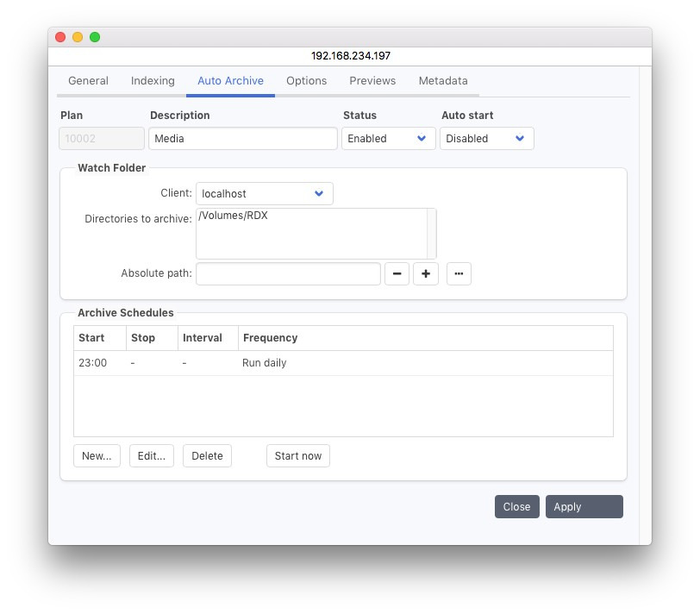Focus the Absolute path text field
The height and width of the screenshot is (614, 700).
tap(288, 274)
